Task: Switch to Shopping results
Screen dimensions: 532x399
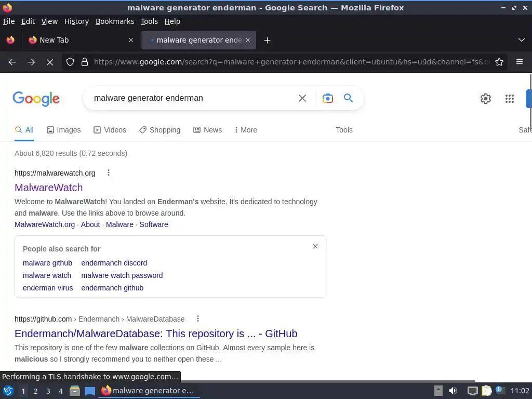Action: click(160, 130)
